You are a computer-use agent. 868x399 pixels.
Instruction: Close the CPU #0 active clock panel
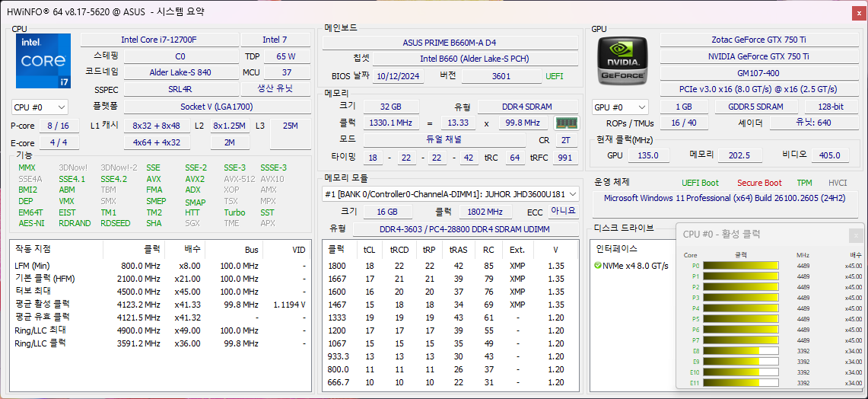tap(856, 235)
